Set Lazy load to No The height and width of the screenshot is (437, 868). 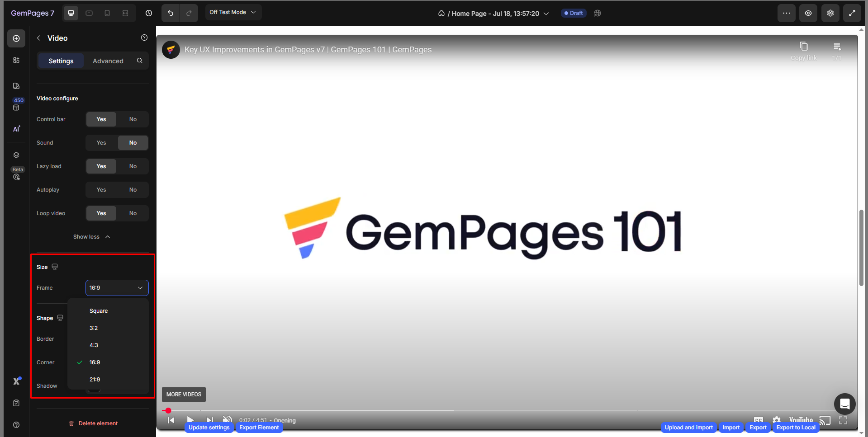[133, 166]
